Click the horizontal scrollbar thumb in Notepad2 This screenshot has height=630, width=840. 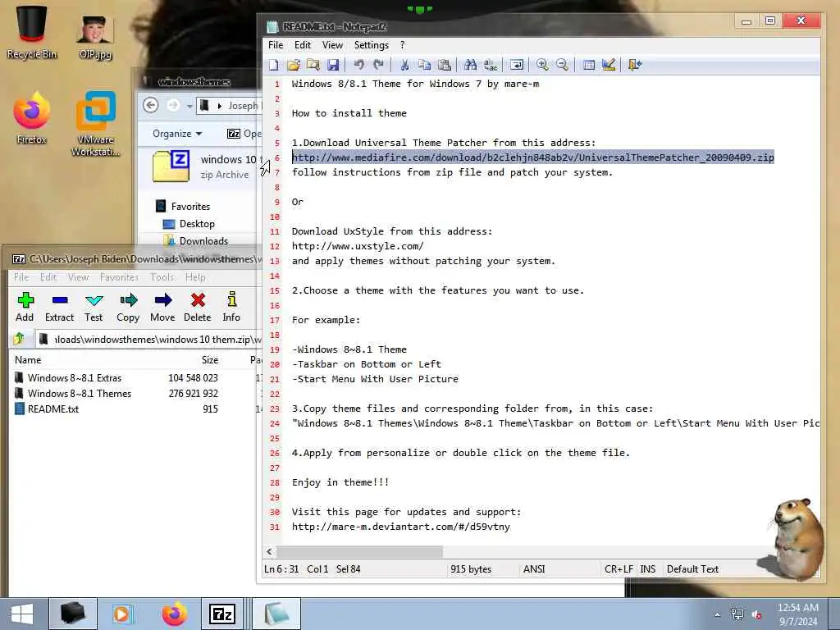[x=359, y=551]
